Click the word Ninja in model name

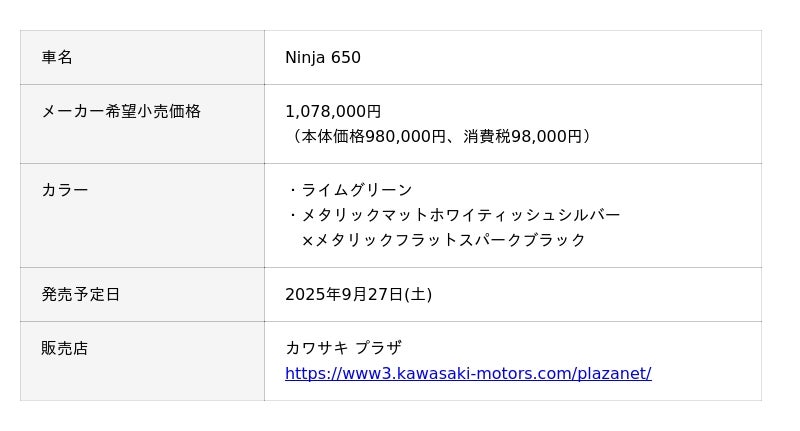(x=305, y=58)
